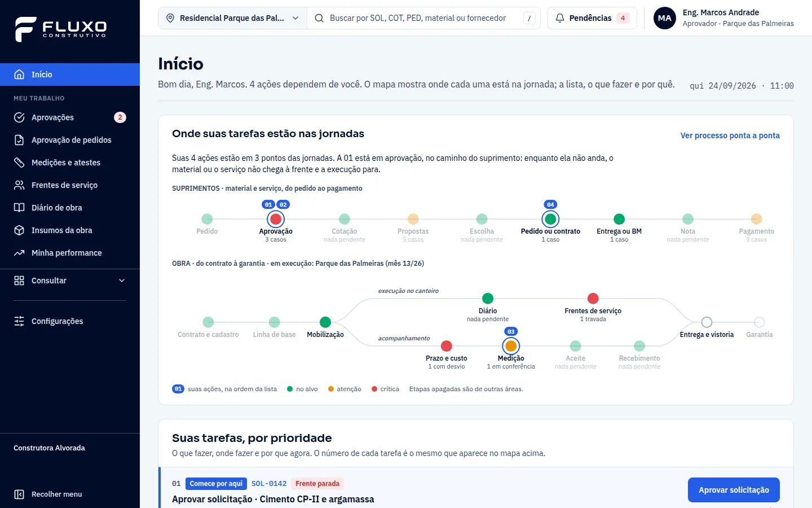Focus the search field for SOL, COT, PED
Image resolution: width=812 pixels, height=508 pixels.
pyautogui.click(x=424, y=18)
